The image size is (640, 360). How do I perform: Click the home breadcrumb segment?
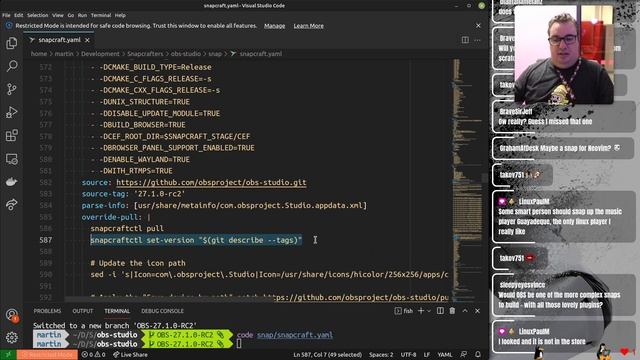coord(39,54)
